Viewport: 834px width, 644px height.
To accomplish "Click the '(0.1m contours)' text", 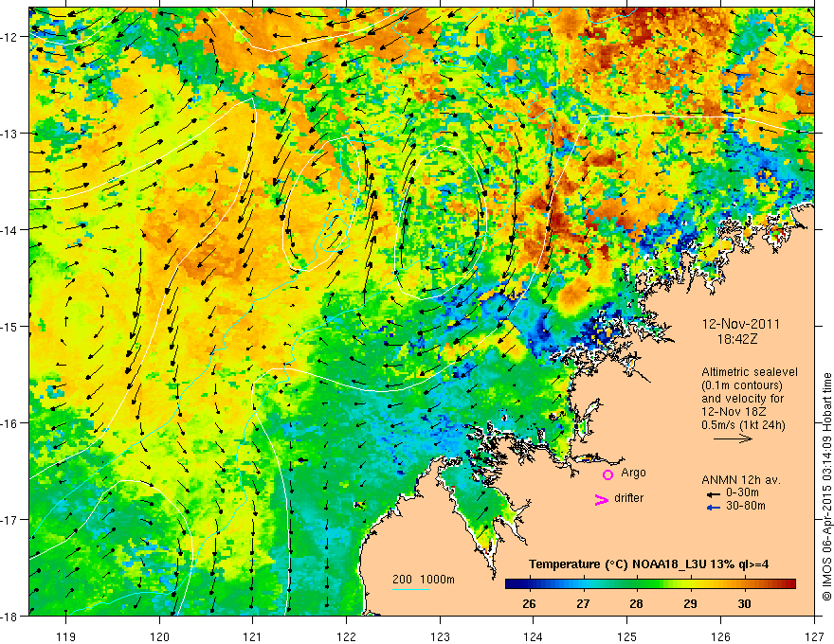I will coord(742,385).
